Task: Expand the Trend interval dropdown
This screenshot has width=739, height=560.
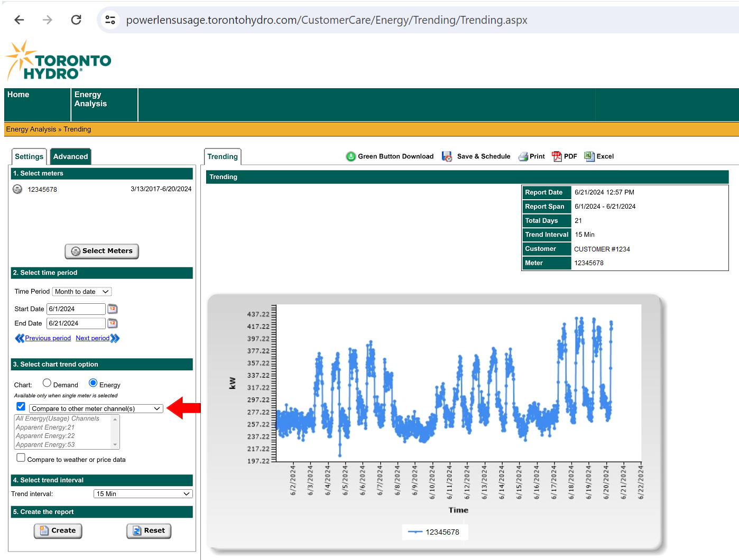Action: [x=143, y=494]
